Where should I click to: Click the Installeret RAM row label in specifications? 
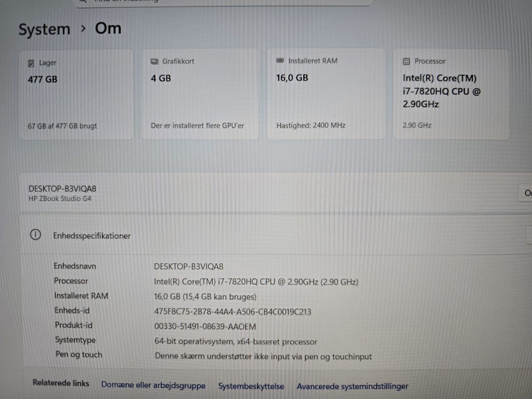tap(81, 296)
